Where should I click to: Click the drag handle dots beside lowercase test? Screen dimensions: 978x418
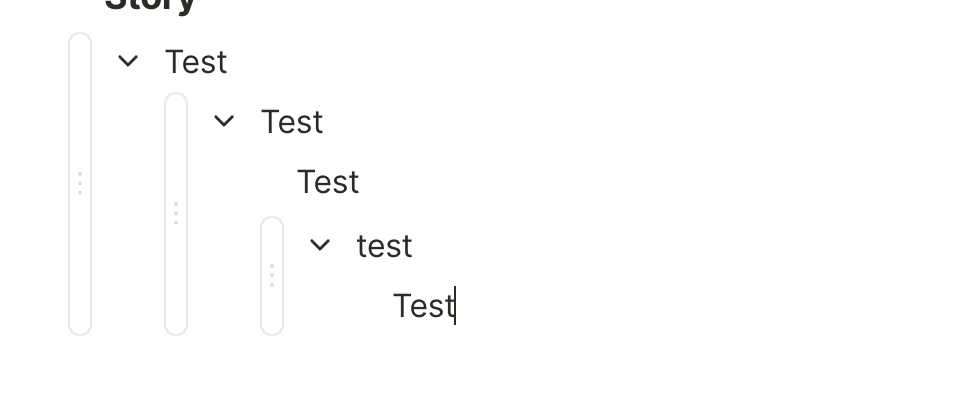coord(272,275)
